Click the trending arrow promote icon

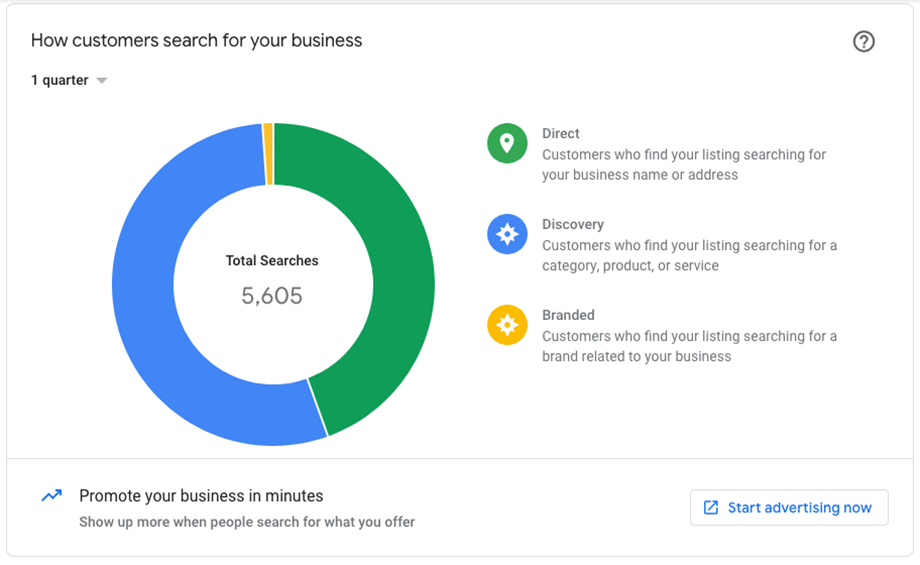pos(52,496)
